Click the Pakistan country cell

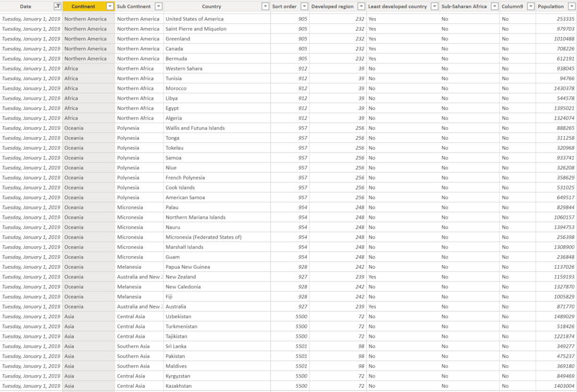[217, 356]
